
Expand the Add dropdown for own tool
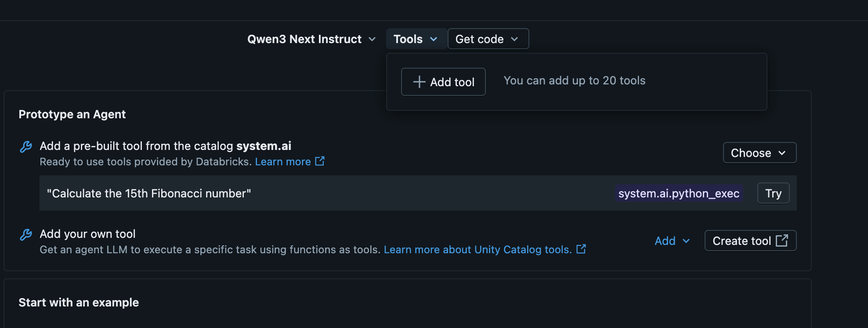point(672,241)
